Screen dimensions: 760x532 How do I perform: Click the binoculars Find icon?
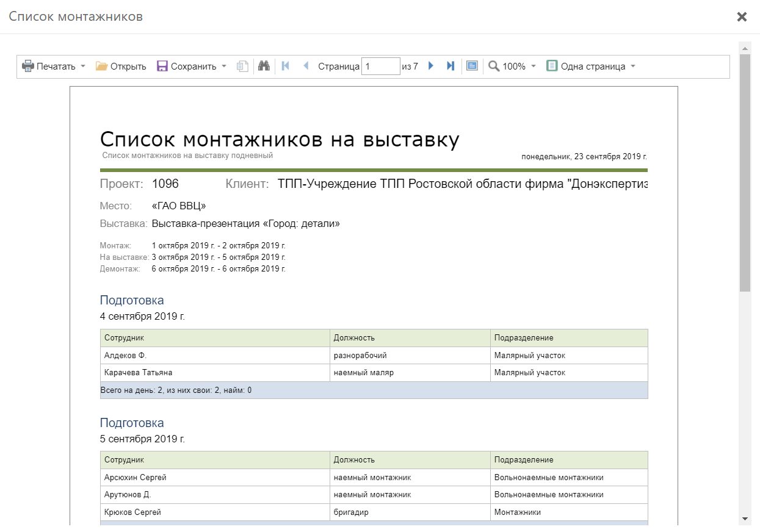pyautogui.click(x=264, y=66)
